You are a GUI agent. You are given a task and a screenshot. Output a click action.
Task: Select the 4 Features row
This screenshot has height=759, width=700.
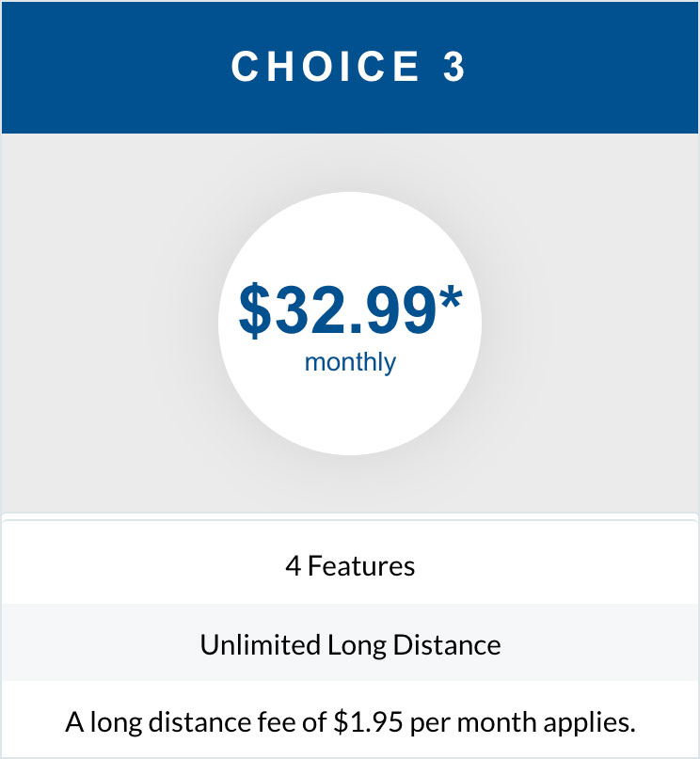[350, 565]
